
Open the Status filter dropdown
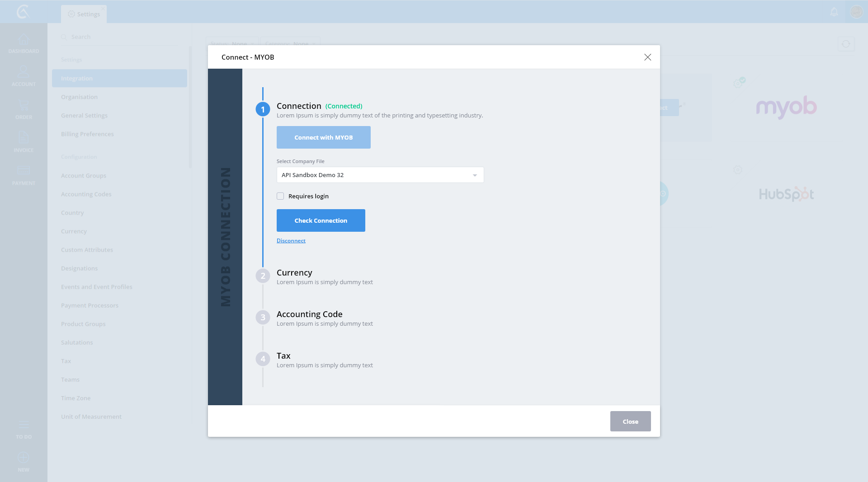tap(232, 43)
